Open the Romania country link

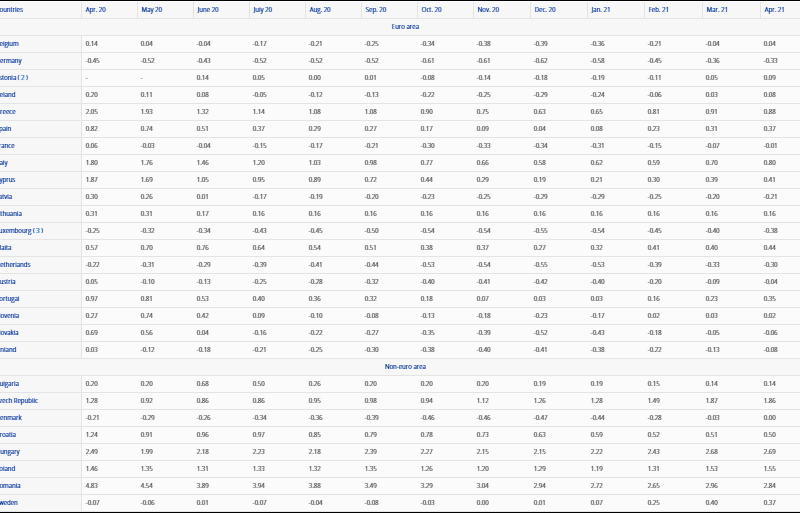point(11,485)
